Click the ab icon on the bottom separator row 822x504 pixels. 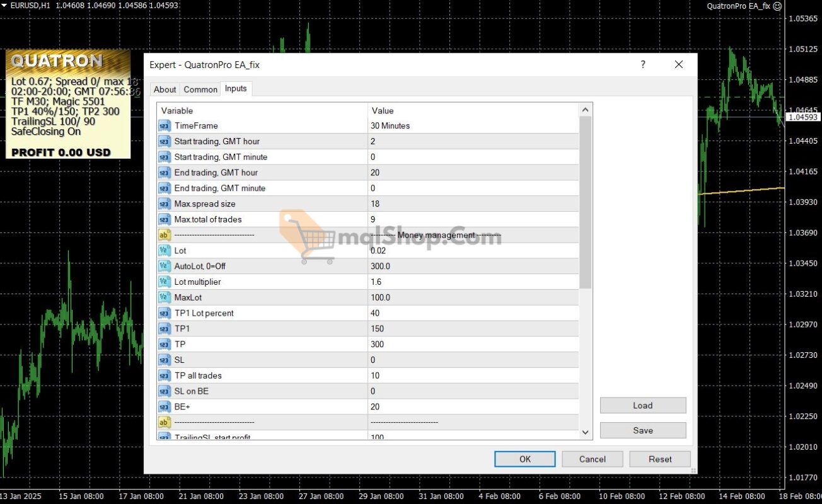coord(164,422)
